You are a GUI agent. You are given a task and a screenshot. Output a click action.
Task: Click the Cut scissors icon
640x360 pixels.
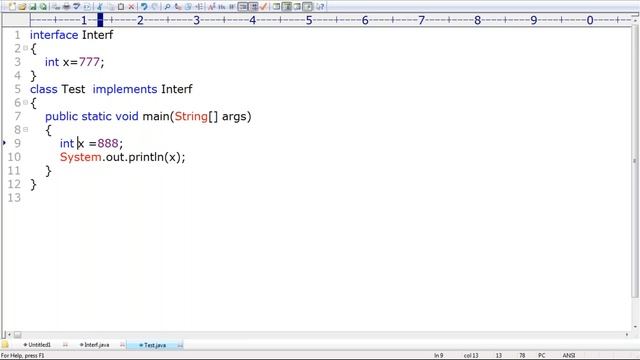(x=99, y=7)
